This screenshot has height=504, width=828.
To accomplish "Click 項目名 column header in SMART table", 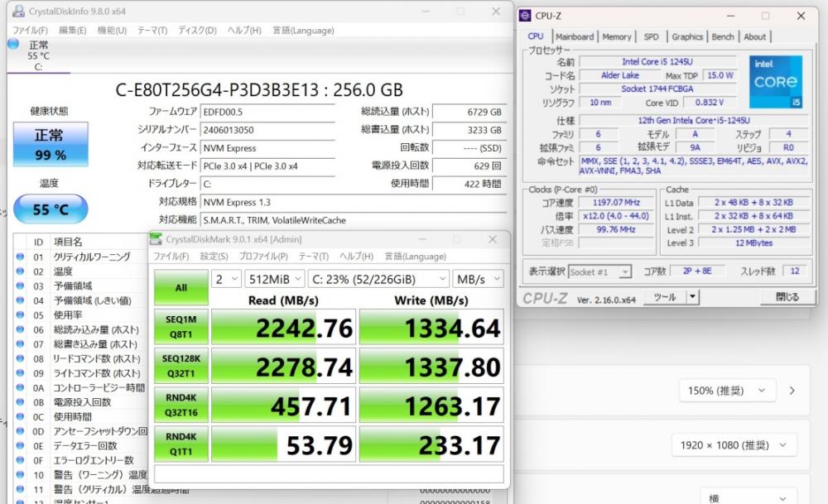I will click(68, 242).
